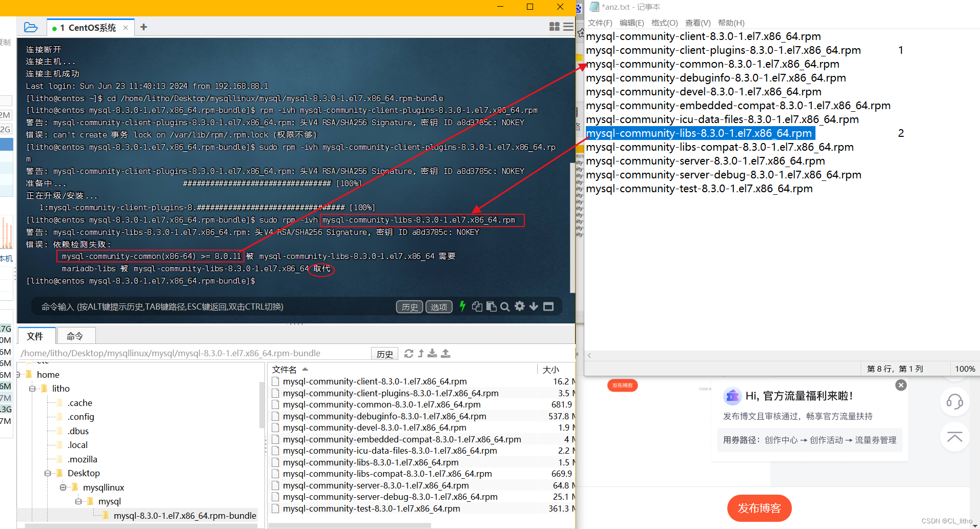Select mysql-8.3.0-1.el7.x86_64.rpm-bundle tree folder
980x529 pixels.
185,515
